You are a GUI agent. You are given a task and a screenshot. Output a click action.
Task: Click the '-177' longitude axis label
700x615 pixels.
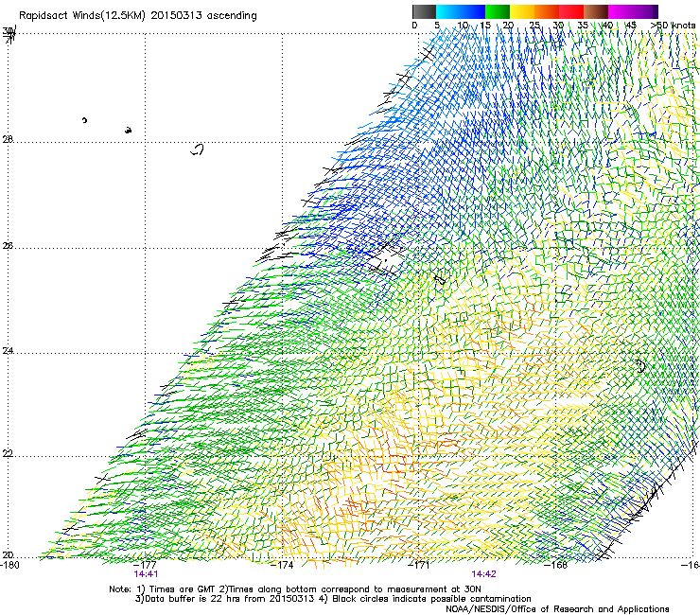145,565
